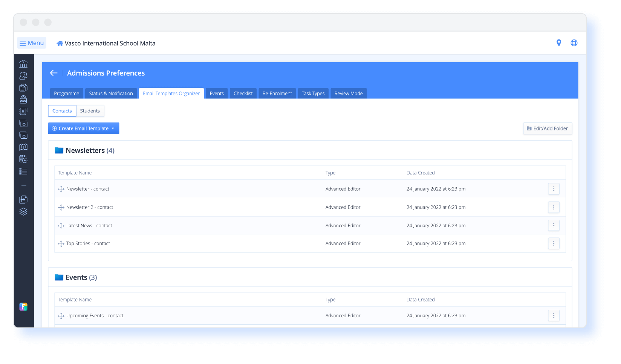Switch to Contacts templates view
Screen dimensions: 621x364
[x=62, y=111]
